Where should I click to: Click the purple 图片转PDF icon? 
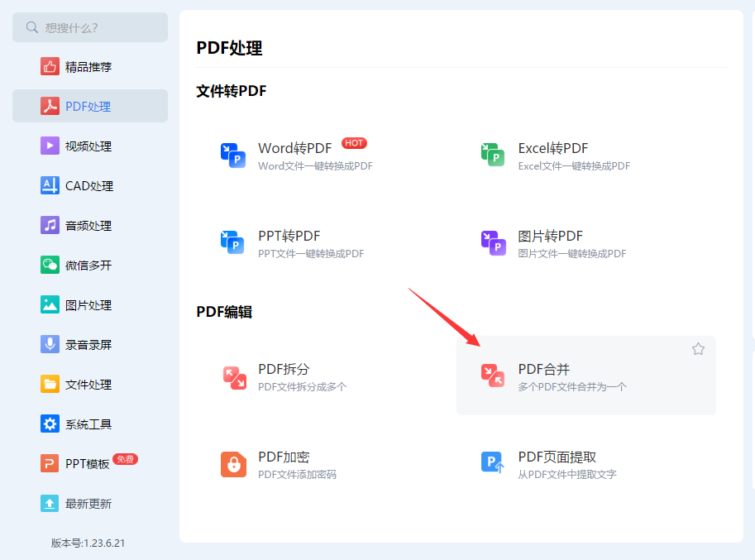coord(493,242)
